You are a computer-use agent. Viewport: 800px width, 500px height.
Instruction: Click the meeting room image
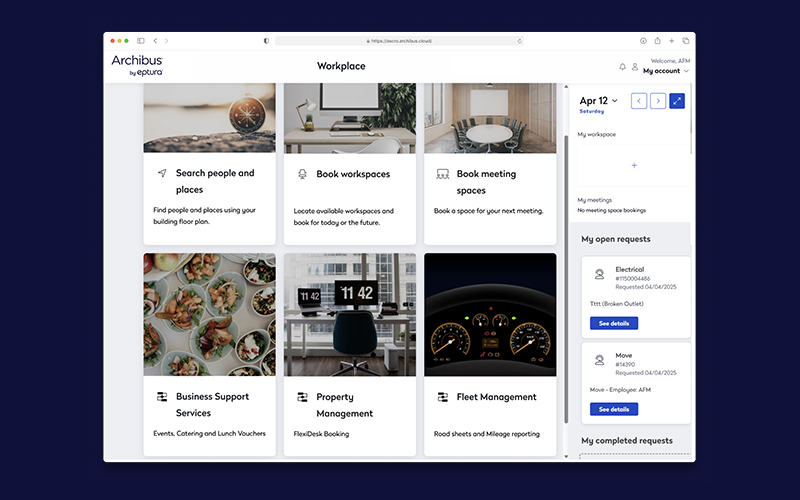pos(490,118)
